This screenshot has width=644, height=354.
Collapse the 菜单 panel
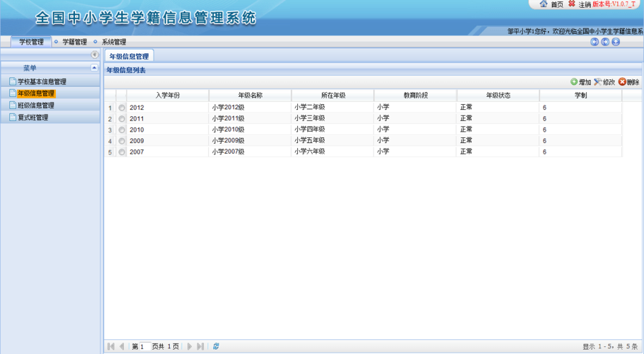pos(94,68)
